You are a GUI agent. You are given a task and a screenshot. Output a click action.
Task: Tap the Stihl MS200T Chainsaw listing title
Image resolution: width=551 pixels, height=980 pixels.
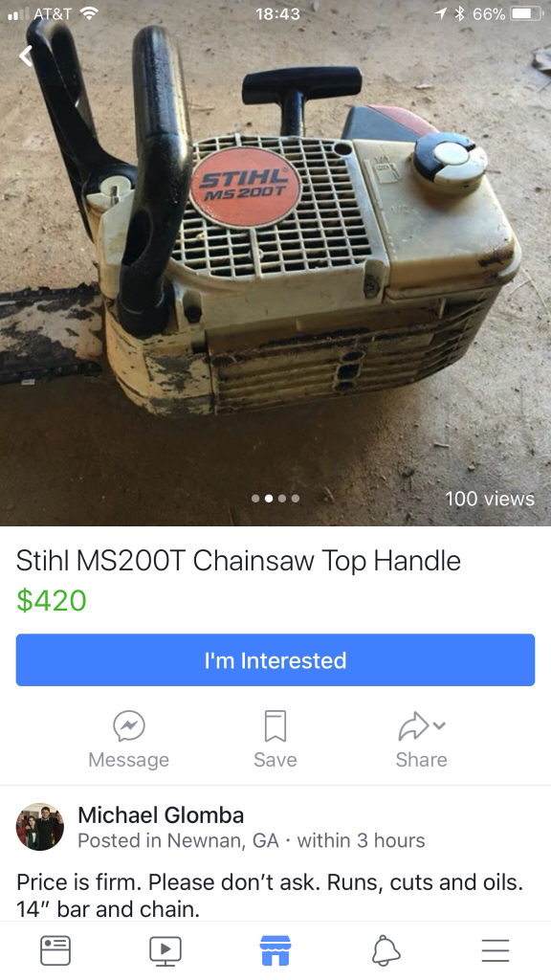[238, 561]
